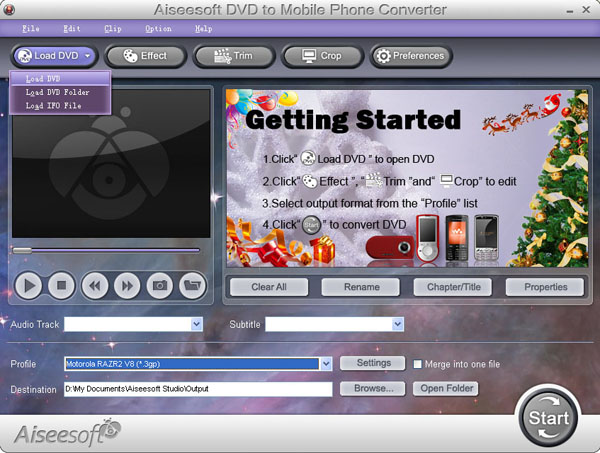Click the video preview area
The height and width of the screenshot is (453, 600).
point(111,164)
